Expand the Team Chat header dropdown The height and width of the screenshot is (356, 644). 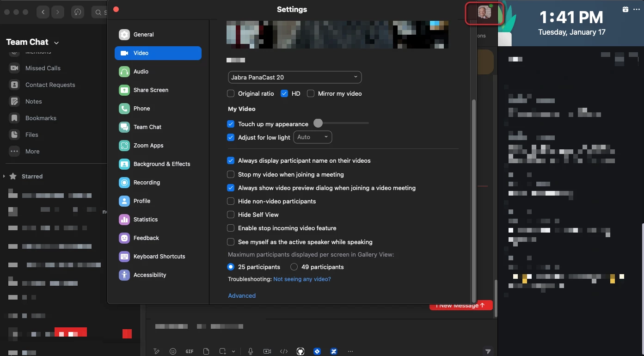[56, 43]
